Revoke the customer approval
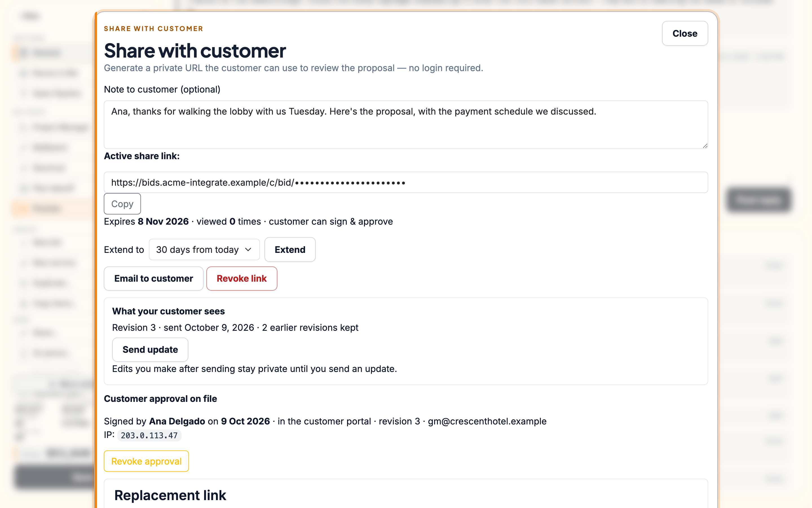812x508 pixels. coord(146,461)
